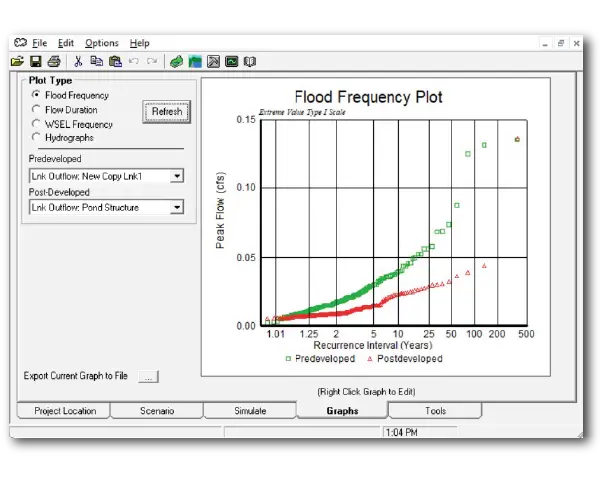Viewport: 600px width, 480px height.
Task: Cut using the scissors icon
Action: tap(78, 61)
